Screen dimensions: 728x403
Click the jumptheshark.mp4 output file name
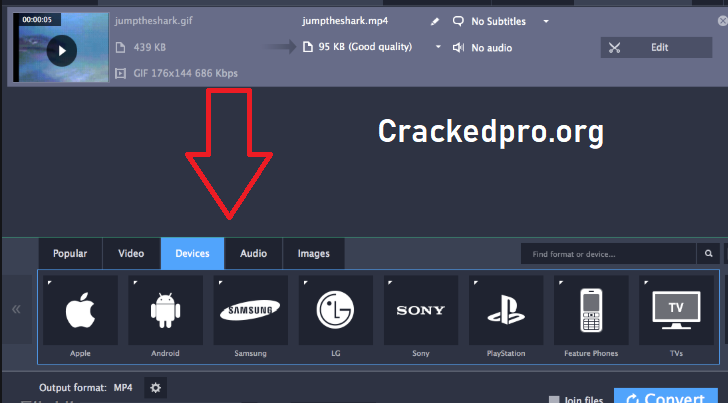345,21
